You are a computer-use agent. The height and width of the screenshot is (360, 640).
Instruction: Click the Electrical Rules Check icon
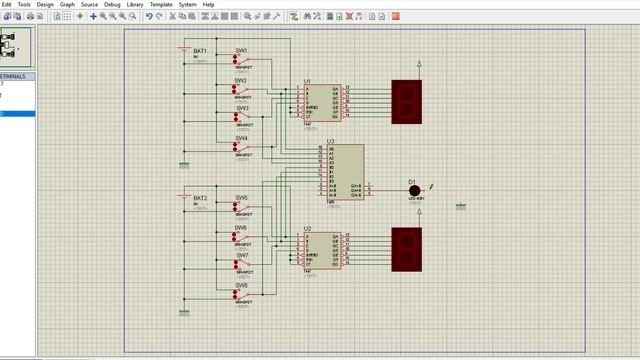382,16
